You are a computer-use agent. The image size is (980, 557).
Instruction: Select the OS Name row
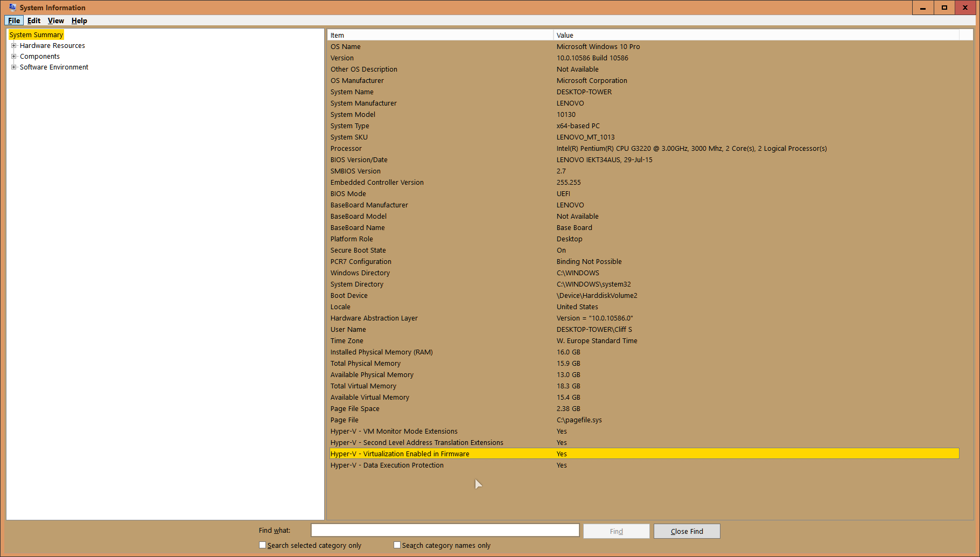[x=644, y=46]
